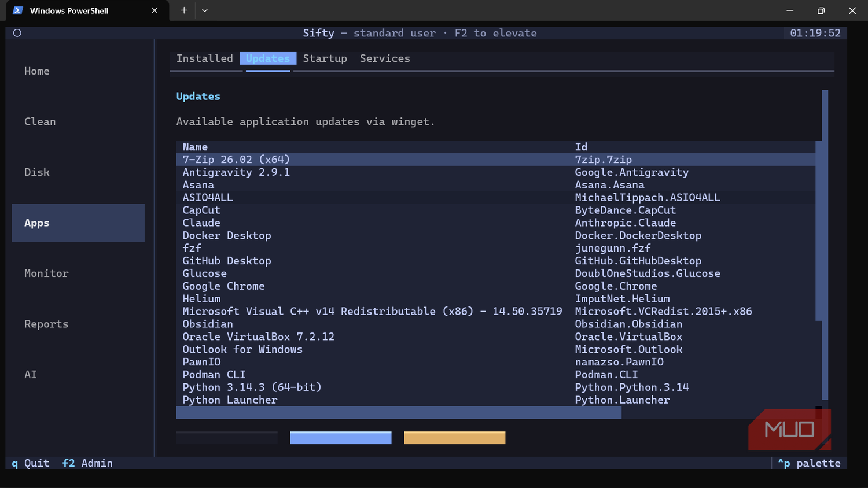Image resolution: width=868 pixels, height=488 pixels.
Task: Click the dark unlabeled button below table
Action: tap(227, 438)
